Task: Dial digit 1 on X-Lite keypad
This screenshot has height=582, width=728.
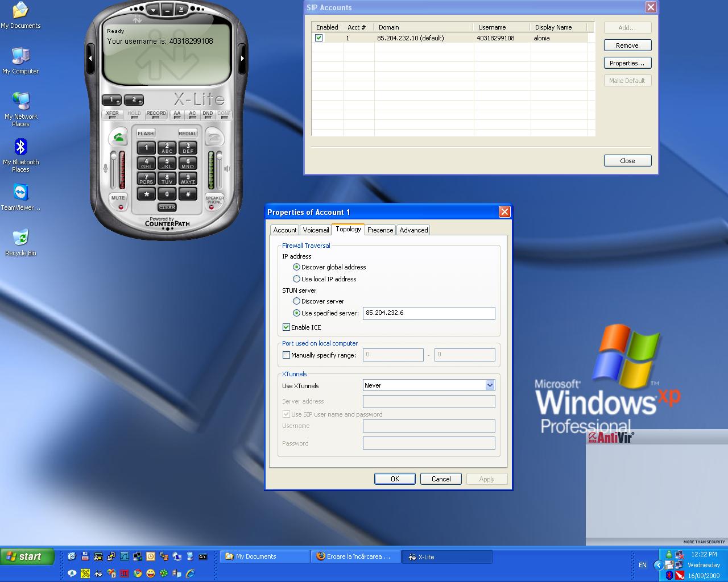Action: pos(146,148)
